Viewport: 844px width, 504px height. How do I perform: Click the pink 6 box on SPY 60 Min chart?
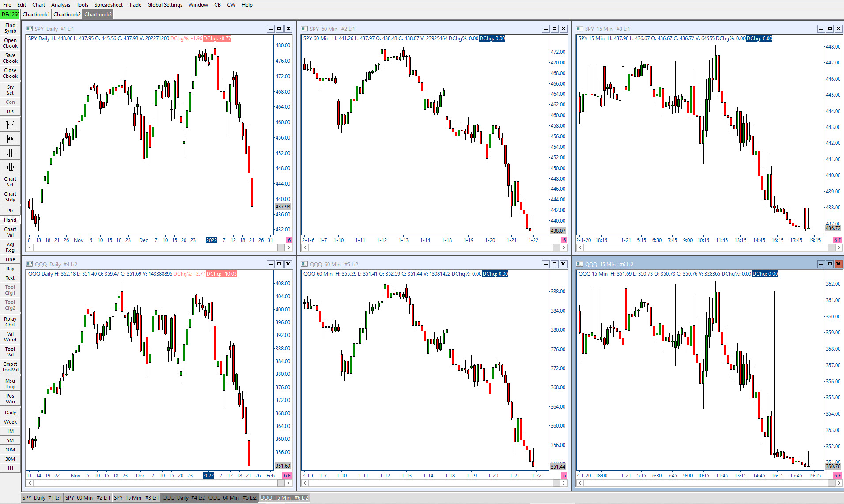(x=564, y=240)
